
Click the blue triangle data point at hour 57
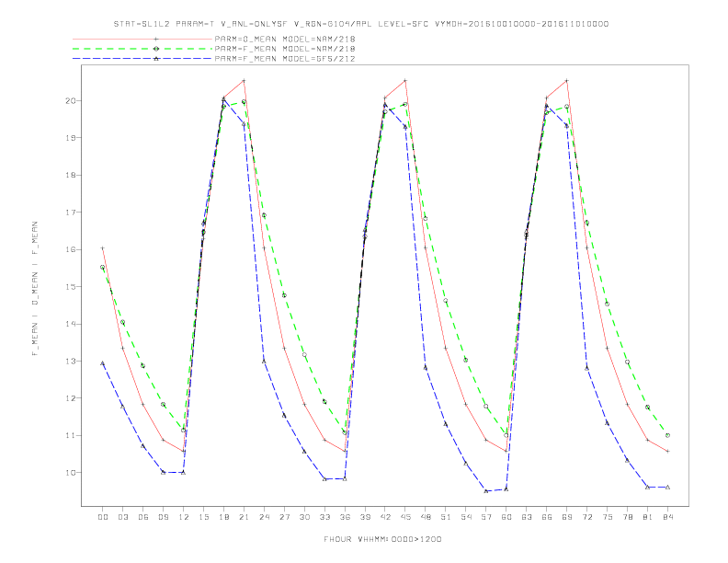486,491
